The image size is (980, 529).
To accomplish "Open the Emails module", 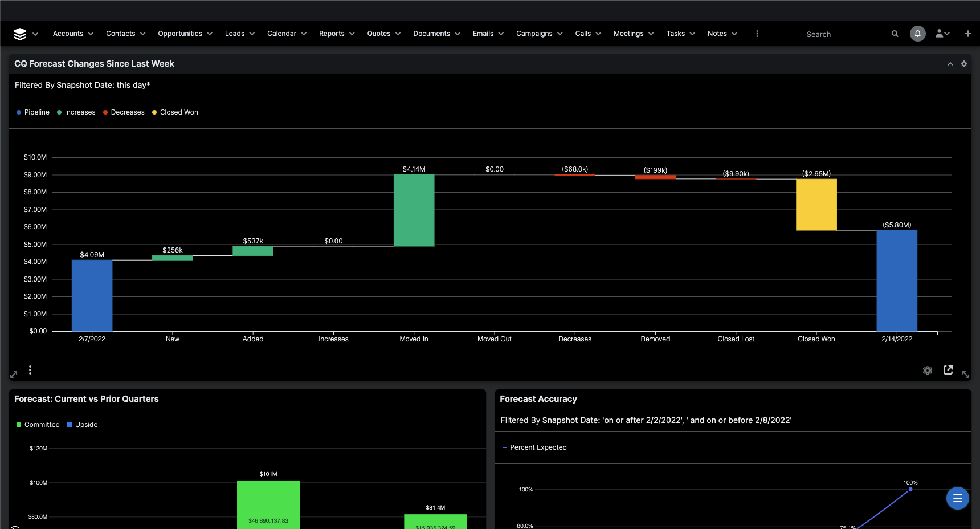I will (483, 34).
